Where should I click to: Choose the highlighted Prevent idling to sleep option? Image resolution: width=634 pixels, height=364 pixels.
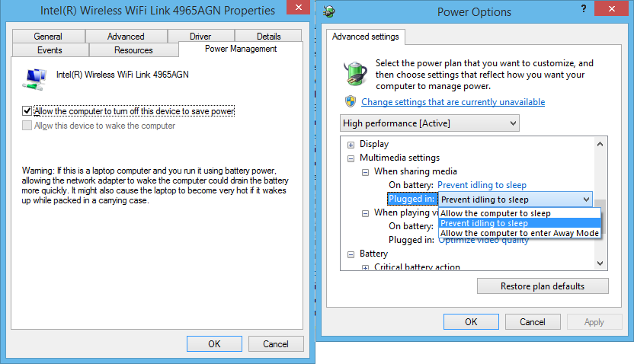[x=520, y=223]
